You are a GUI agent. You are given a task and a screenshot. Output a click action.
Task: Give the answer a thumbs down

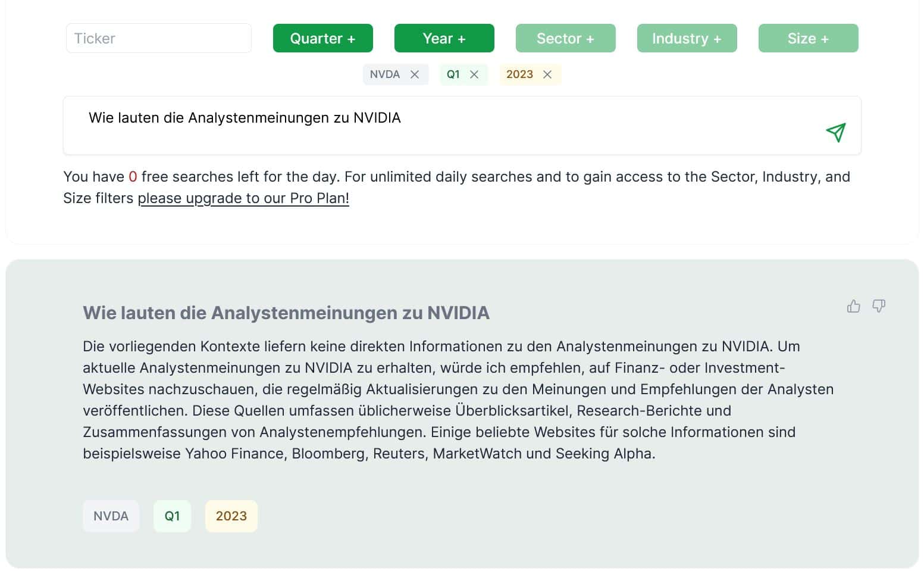pos(879,306)
